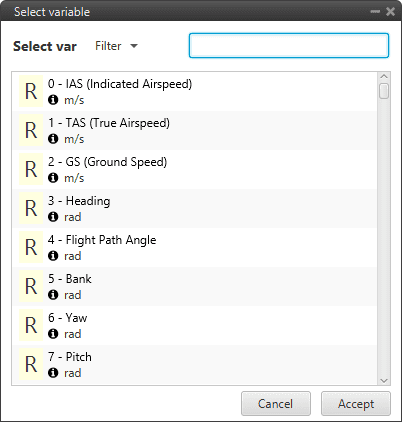
Task: Click the R icon next to Pitch
Action: (x=31, y=364)
